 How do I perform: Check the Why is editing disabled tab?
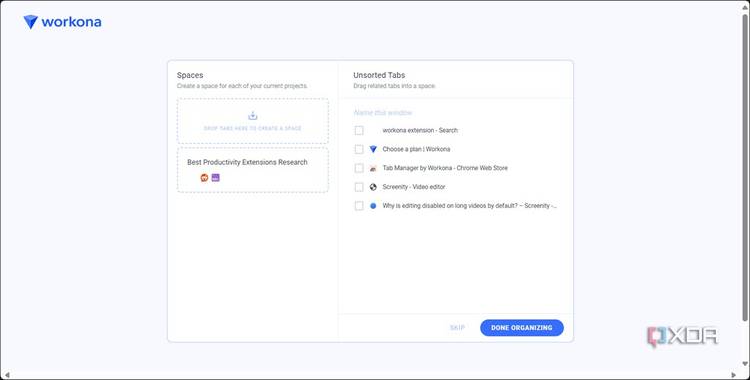click(x=359, y=206)
